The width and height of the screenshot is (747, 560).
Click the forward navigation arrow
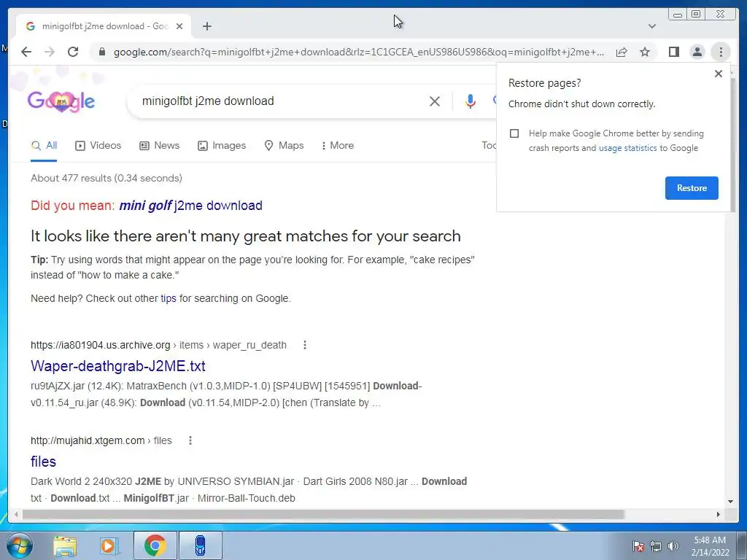50,52
